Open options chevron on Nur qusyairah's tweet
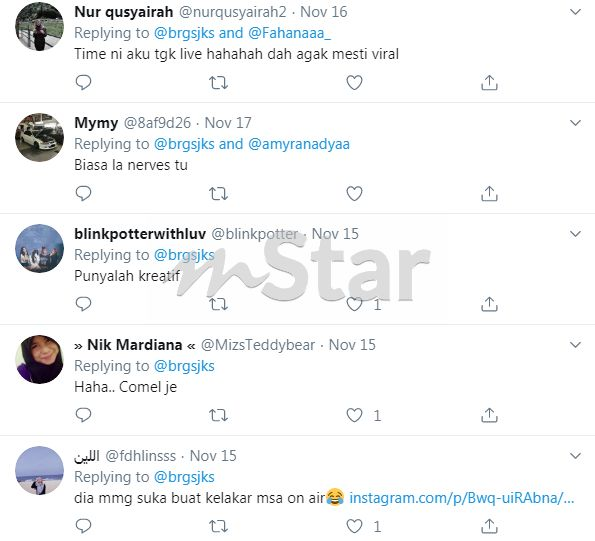Image resolution: width=595 pixels, height=541 pixels. pos(576,12)
